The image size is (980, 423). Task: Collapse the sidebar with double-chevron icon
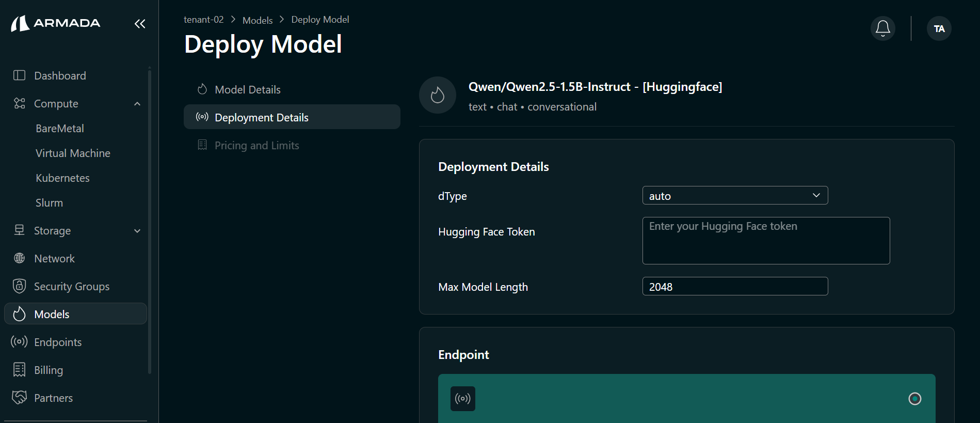pyautogui.click(x=140, y=24)
